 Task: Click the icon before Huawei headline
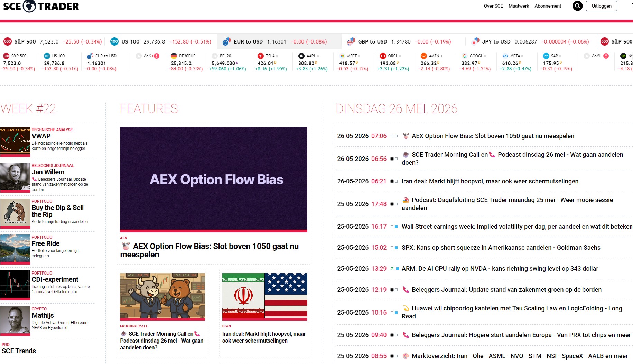click(x=406, y=308)
